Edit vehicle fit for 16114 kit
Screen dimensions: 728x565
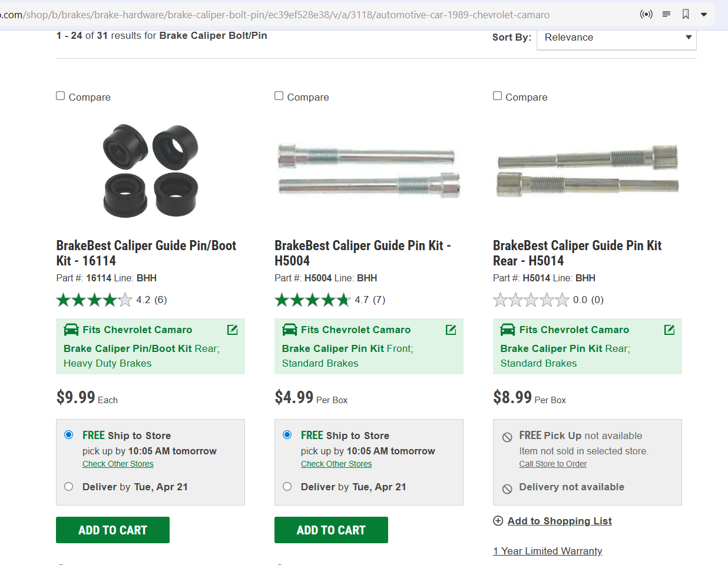(233, 330)
